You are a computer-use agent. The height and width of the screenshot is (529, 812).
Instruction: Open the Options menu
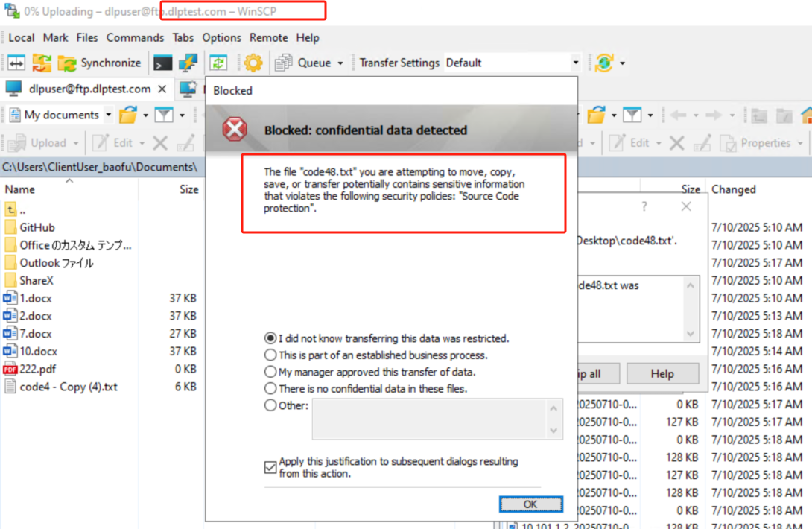click(x=222, y=38)
